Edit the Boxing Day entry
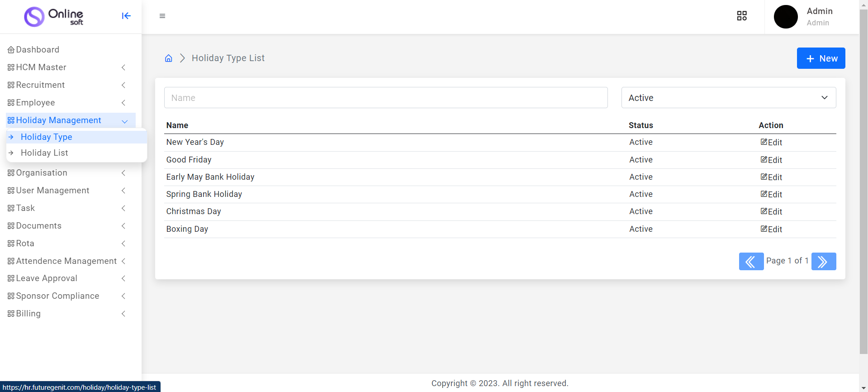Image resolution: width=868 pixels, height=392 pixels. [771, 229]
